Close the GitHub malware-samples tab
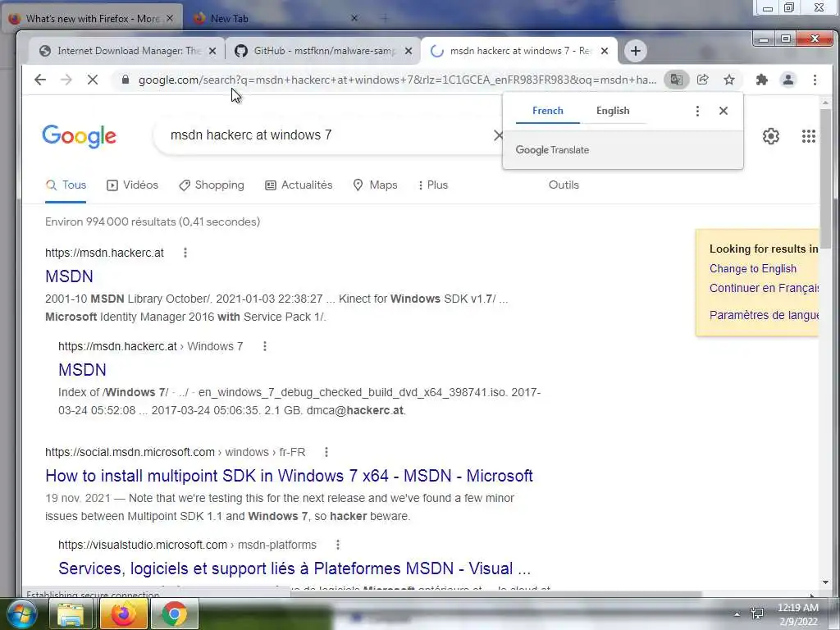Image resolution: width=840 pixels, height=630 pixels. coord(409,51)
